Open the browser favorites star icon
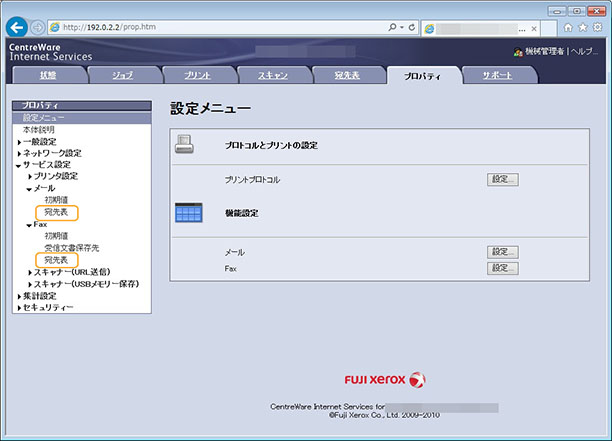The height and width of the screenshot is (441, 612). click(583, 26)
